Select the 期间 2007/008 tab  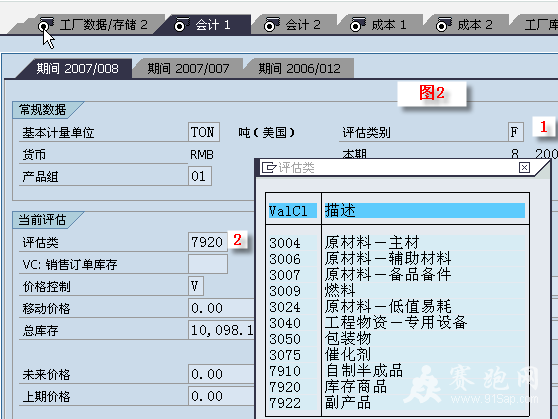(x=77, y=68)
